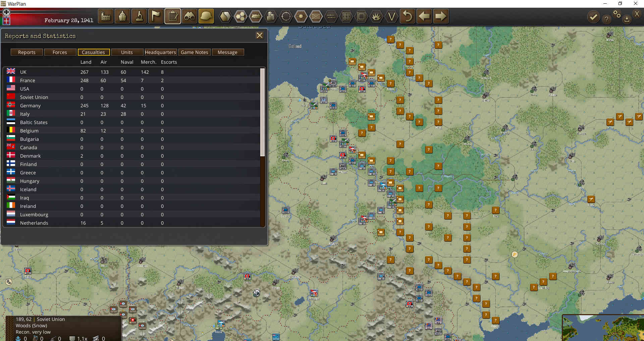Click the date February 28, 1941
Image resolution: width=644 pixels, height=341 pixels.
point(69,20)
